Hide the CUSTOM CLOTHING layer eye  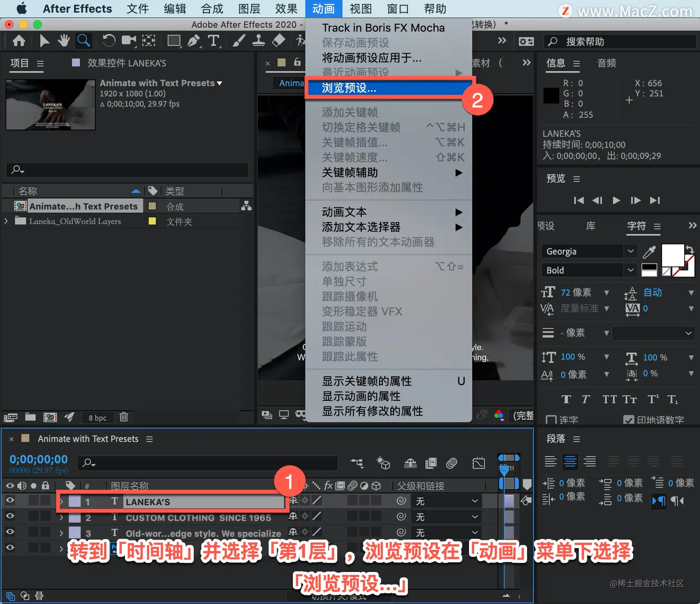(x=10, y=516)
